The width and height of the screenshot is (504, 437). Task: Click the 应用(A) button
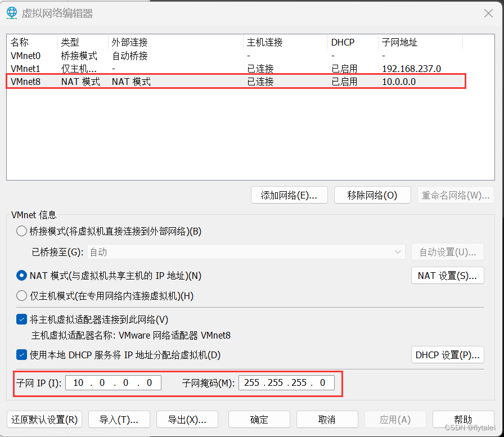(x=395, y=420)
